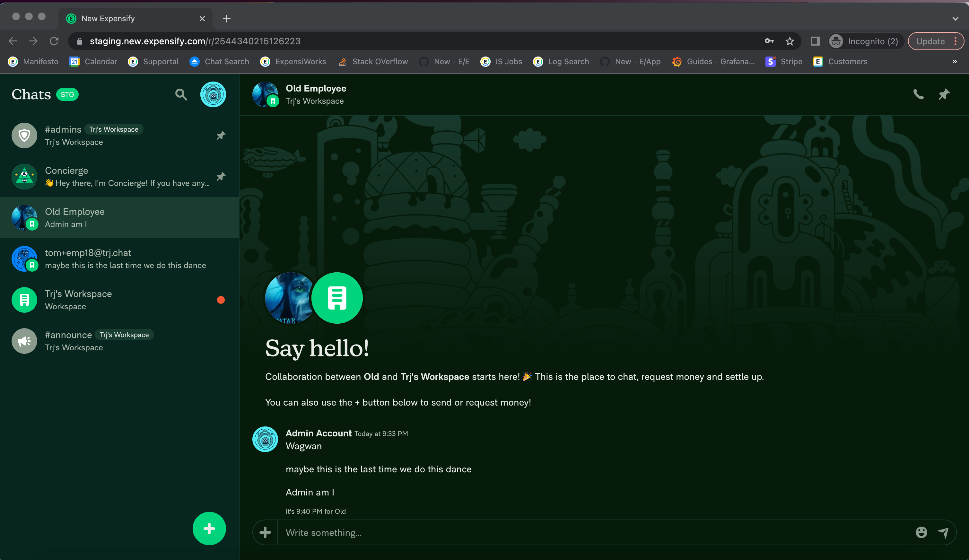Viewport: 969px width, 560px height.
Task: Open the Calendar bookmark
Action: [x=93, y=62]
